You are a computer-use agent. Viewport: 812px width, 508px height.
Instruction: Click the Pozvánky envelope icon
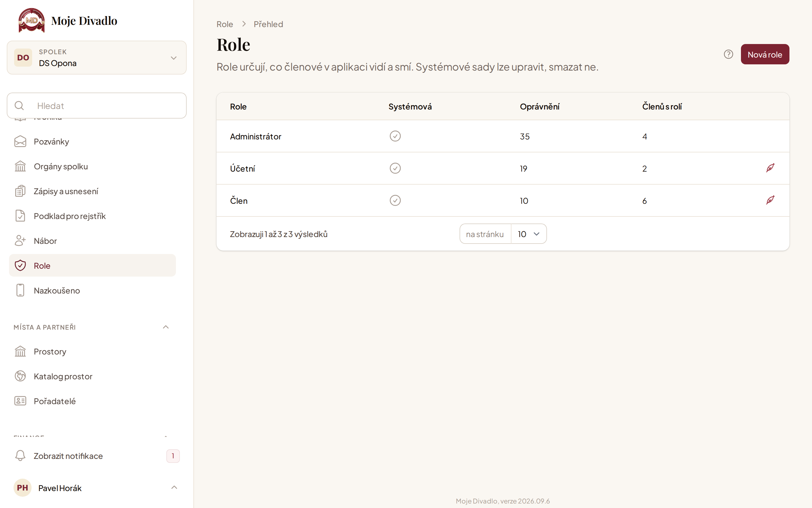point(20,141)
